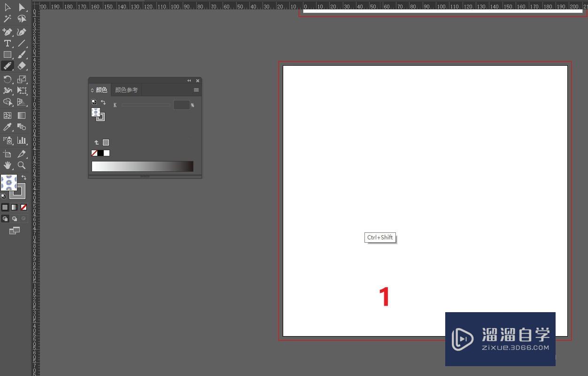Select the Free Transform tool
This screenshot has width=588, height=376.
(22, 91)
